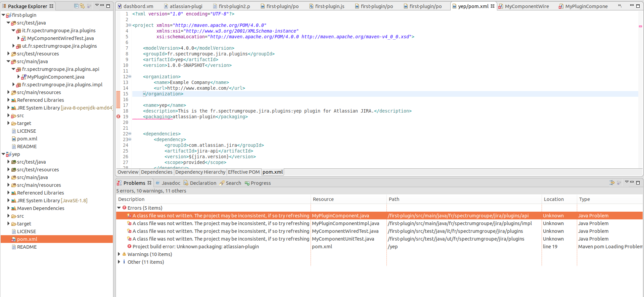
Task: Fold the project element on line 3
Action: click(x=130, y=25)
